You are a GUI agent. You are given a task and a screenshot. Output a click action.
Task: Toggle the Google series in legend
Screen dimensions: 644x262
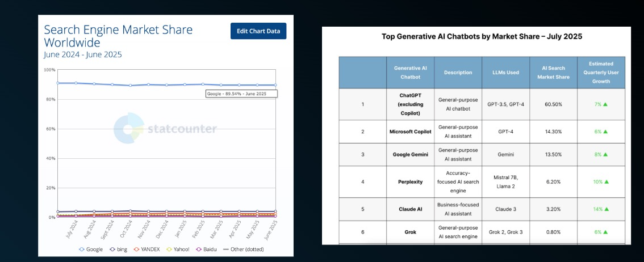93,249
